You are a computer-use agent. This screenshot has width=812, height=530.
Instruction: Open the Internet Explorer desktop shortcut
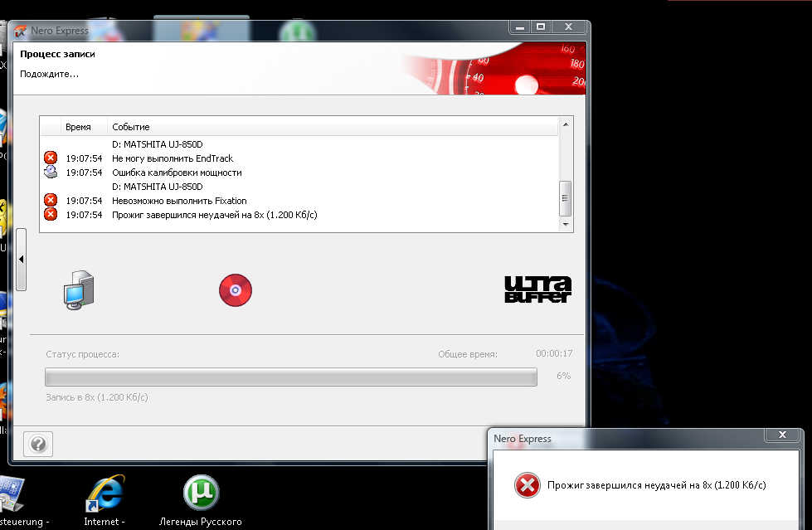[105, 499]
